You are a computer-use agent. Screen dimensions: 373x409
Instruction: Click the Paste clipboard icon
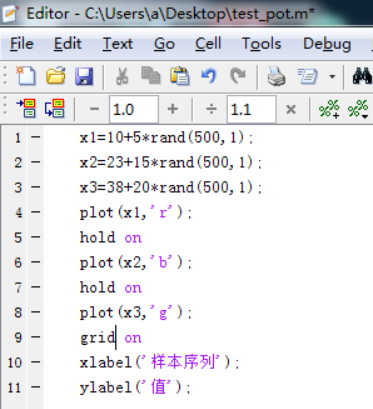pyautogui.click(x=180, y=76)
